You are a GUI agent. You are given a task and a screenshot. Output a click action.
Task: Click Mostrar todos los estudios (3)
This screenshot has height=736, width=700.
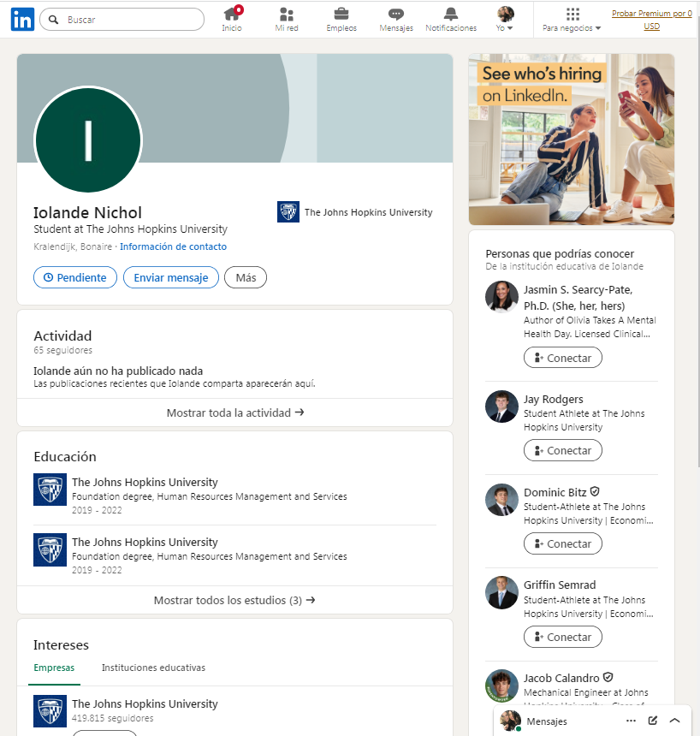click(x=235, y=600)
